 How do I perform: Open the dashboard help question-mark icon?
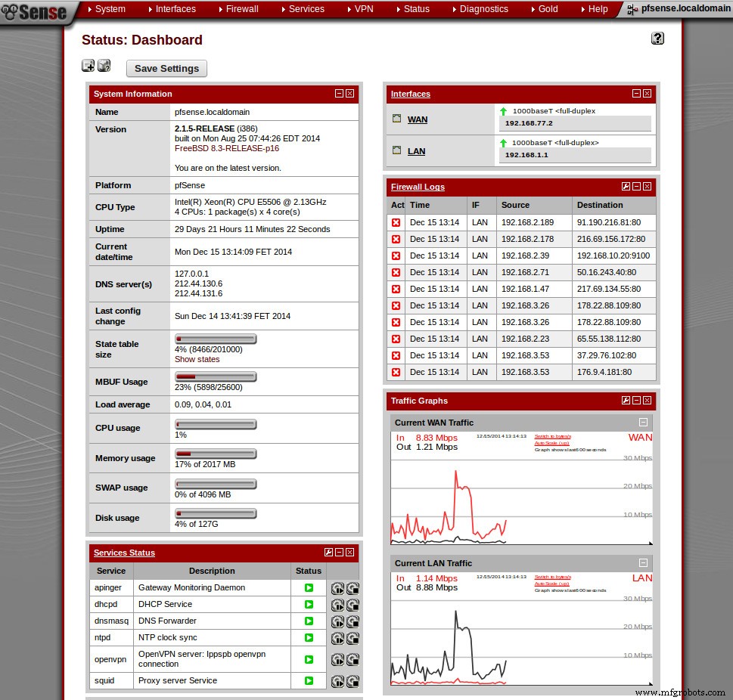pyautogui.click(x=657, y=38)
